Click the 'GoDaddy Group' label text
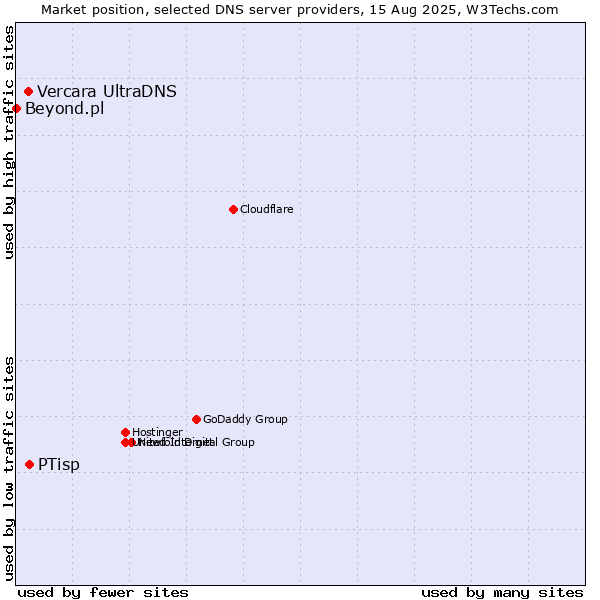This screenshot has width=600, height=600. (245, 419)
